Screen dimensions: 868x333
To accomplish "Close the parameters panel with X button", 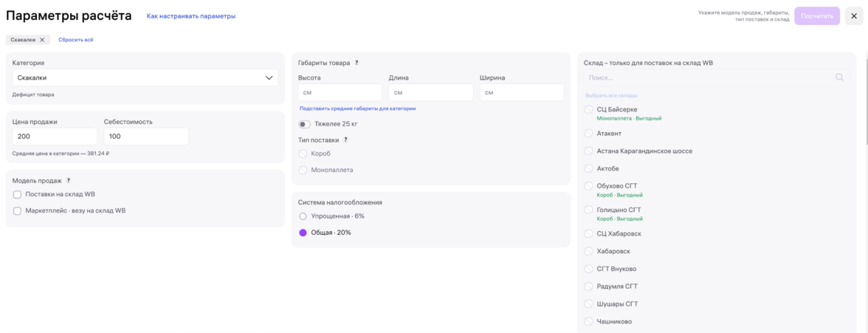I will tap(854, 16).
